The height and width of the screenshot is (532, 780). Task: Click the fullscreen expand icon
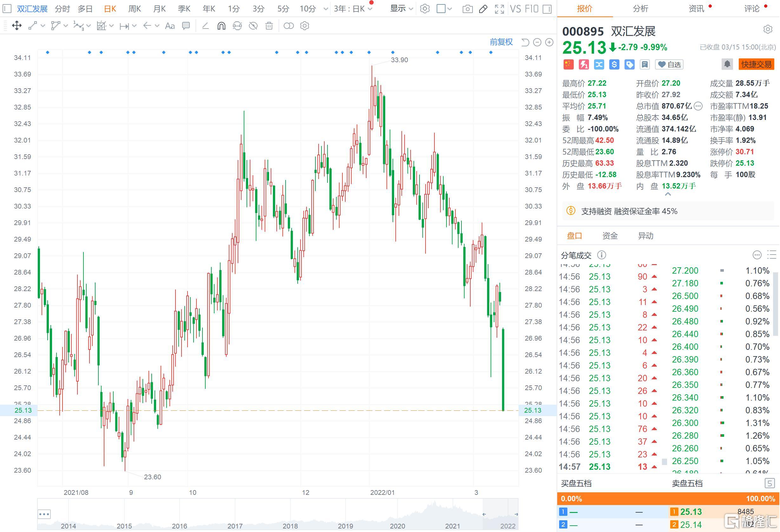point(499,9)
